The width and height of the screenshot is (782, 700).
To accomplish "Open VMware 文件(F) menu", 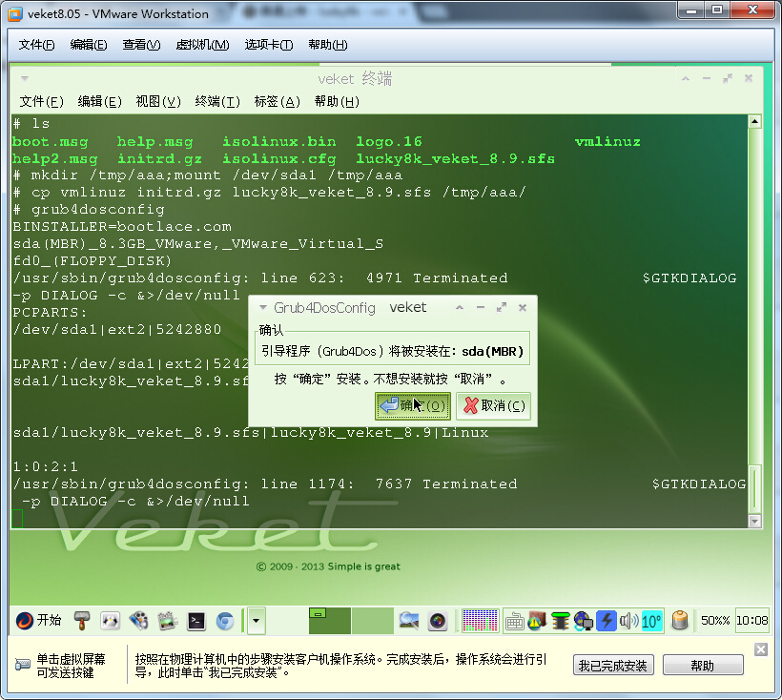I will pos(36,45).
